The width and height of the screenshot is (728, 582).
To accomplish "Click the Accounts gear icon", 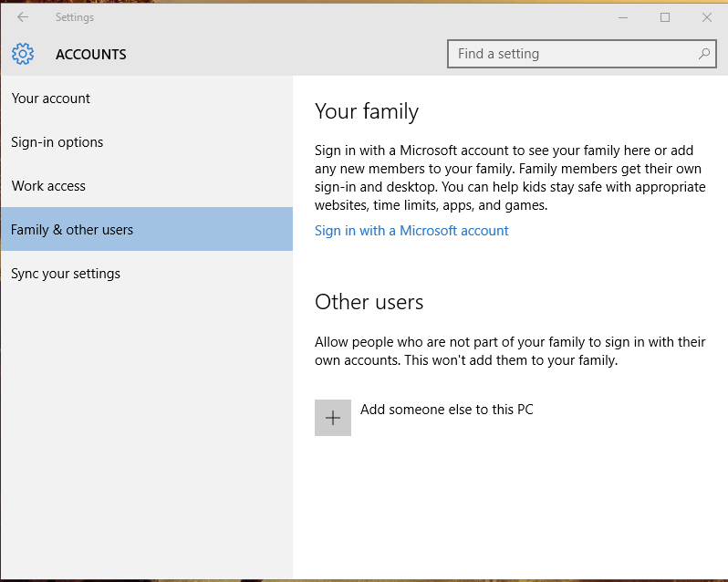I will click(x=23, y=54).
